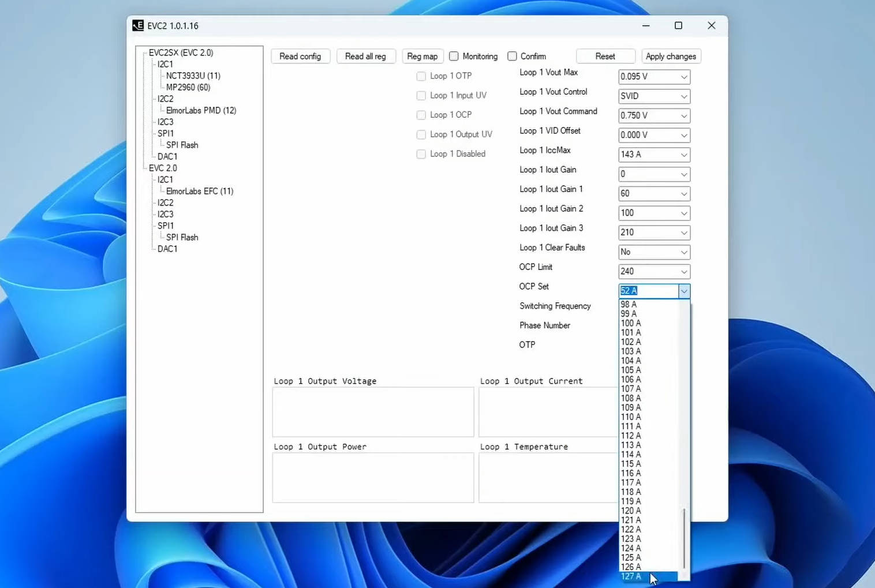Select 105 A in the OCP Set list

[x=648, y=370]
